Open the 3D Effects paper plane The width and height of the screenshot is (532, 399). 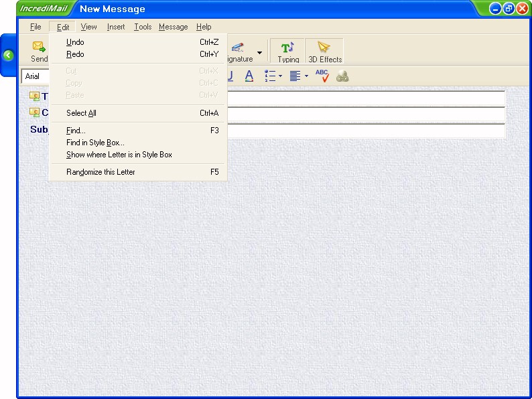pos(324,48)
